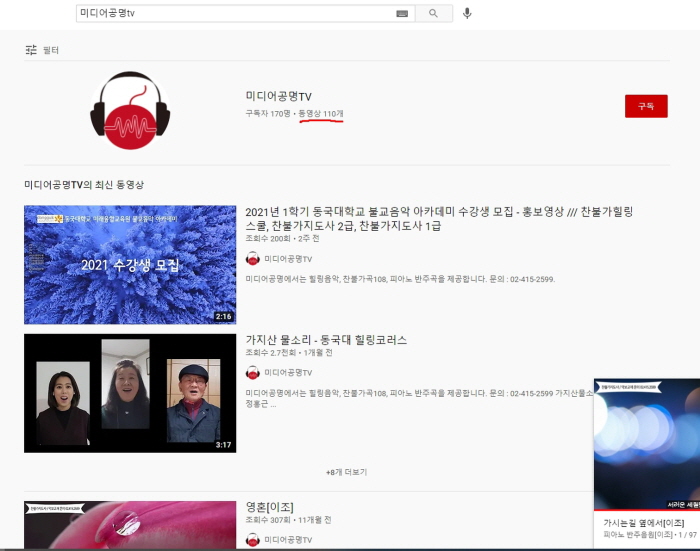Click the 동영상 110개 text
This screenshot has width=700, height=551.
[x=321, y=114]
